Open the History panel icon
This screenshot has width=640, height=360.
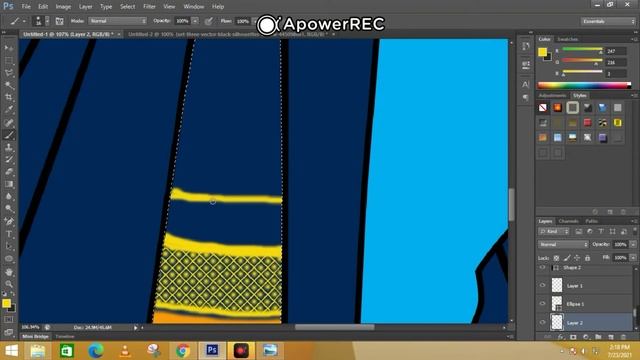(x=526, y=46)
